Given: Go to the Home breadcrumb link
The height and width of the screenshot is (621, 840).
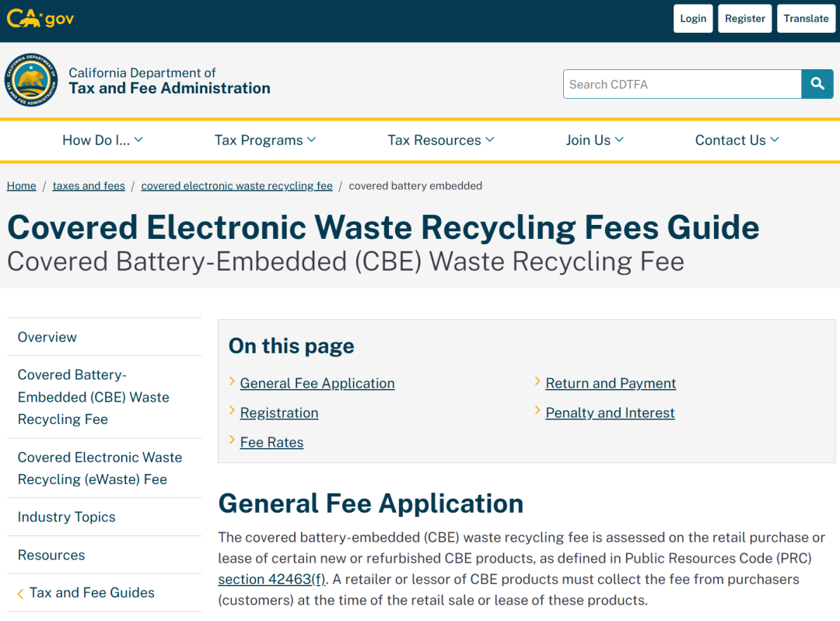Looking at the screenshot, I should pos(22,186).
